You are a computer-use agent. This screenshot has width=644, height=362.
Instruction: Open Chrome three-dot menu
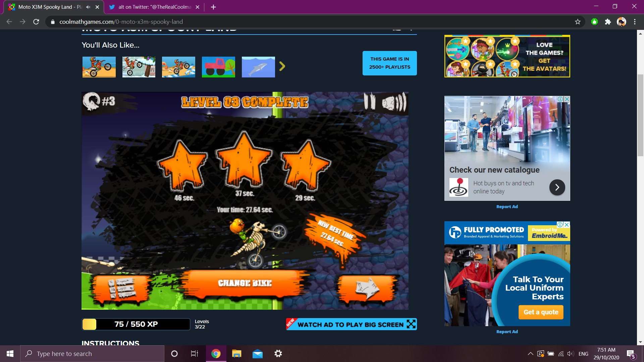[635, 22]
